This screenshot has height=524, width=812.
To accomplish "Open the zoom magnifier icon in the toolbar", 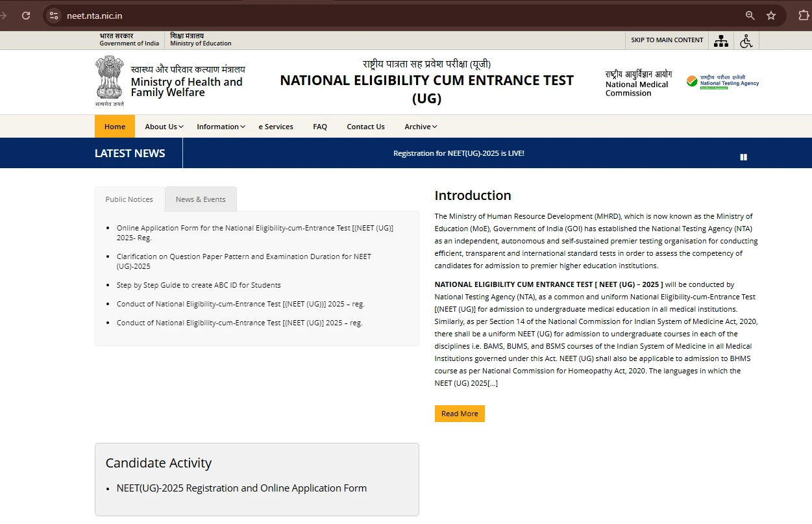I will [x=749, y=15].
